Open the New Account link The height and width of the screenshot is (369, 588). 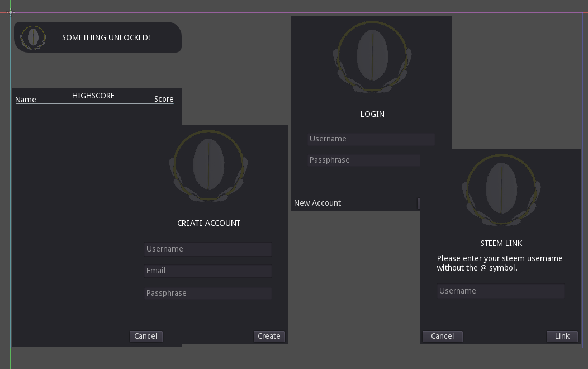(317, 203)
